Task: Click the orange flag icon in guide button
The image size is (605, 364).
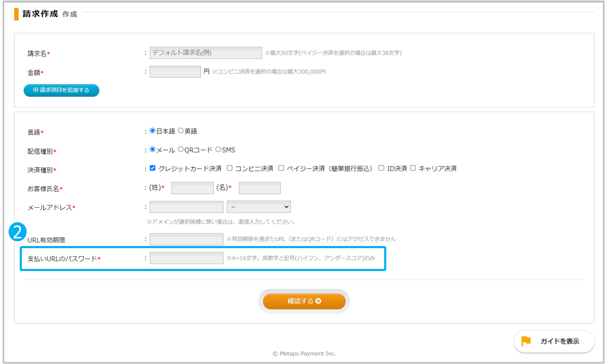Action: coord(526,341)
